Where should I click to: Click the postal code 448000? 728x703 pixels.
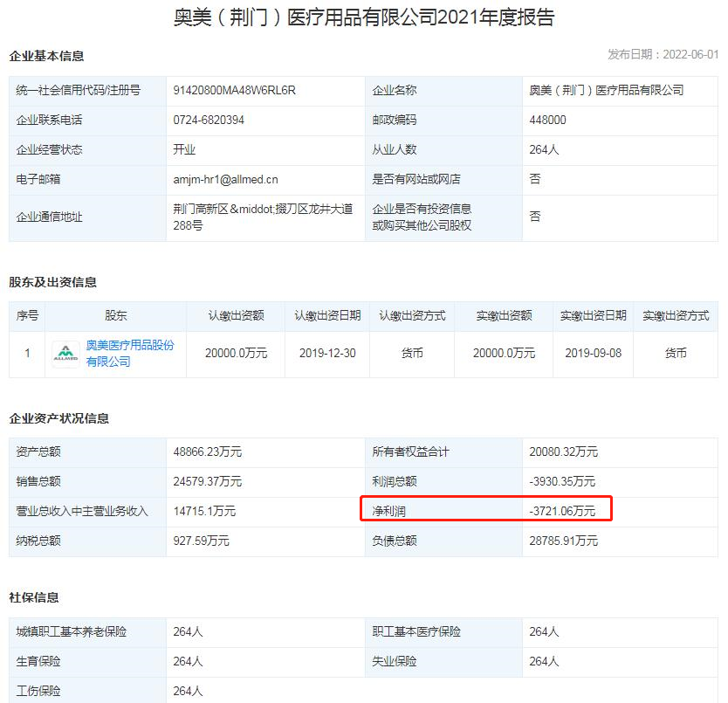(x=547, y=120)
